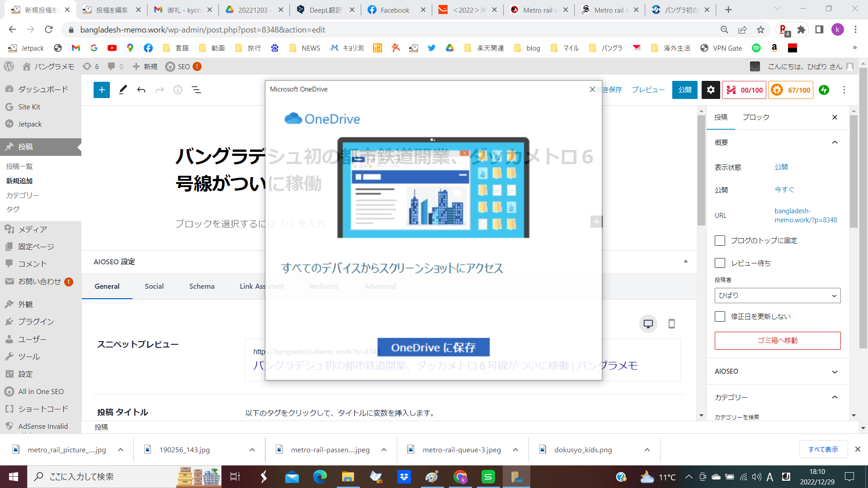This screenshot has width=868, height=488.
Task: Collapse the AIOSEO 設定 metabox
Action: click(686, 262)
